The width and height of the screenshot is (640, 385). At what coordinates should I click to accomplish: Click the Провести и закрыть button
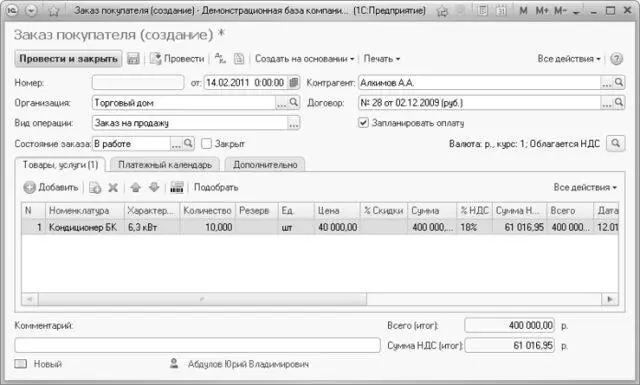[x=68, y=59]
